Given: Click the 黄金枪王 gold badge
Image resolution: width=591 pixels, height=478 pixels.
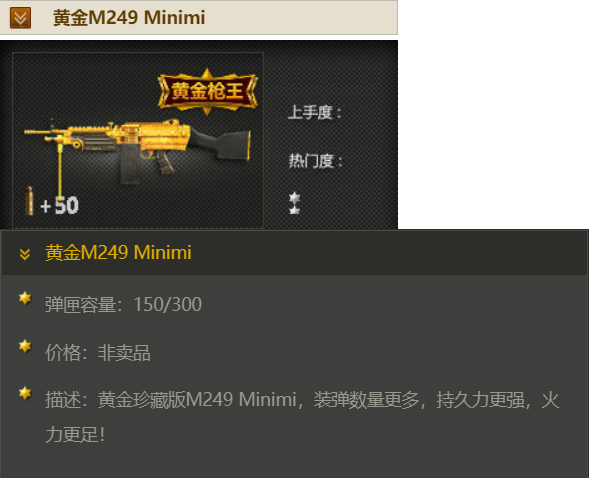Looking at the screenshot, I should pyautogui.click(x=207, y=92).
